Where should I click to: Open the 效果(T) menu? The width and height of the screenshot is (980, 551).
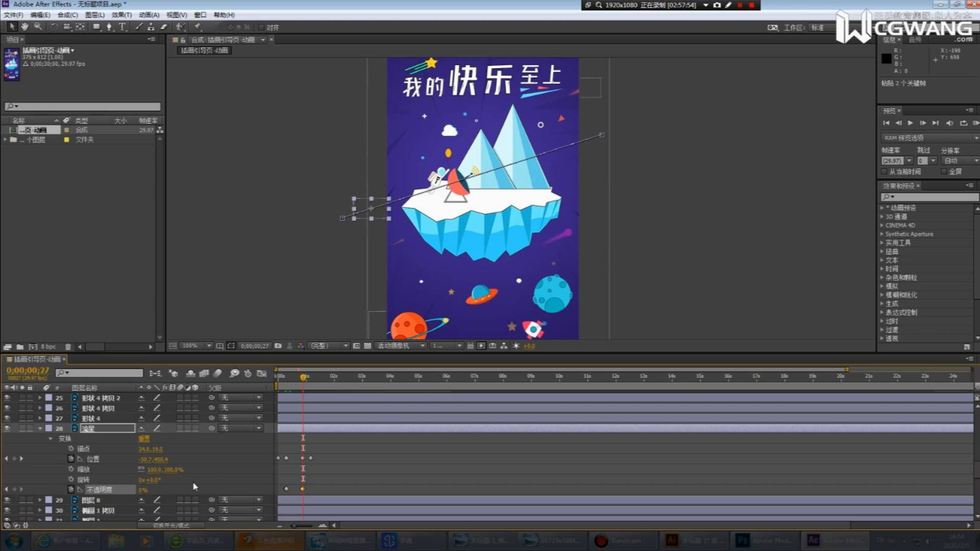(x=121, y=15)
